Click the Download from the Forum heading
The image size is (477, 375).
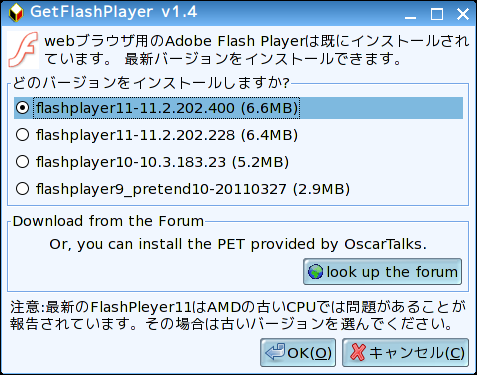click(108, 221)
